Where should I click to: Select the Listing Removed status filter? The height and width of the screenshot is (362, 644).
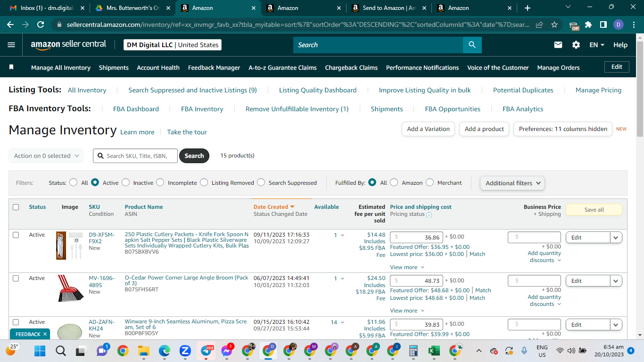(x=204, y=182)
